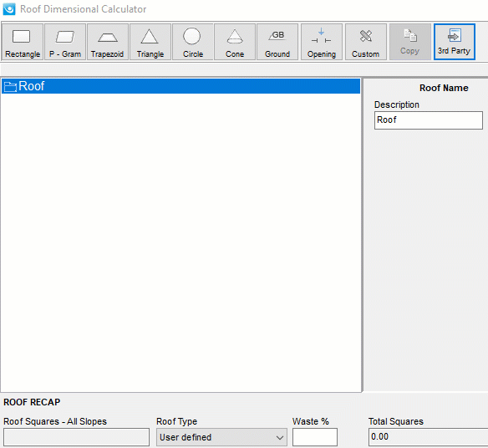Click the Roof Squares - All Slopes box
Screen dimensions: 488x448
click(x=76, y=437)
